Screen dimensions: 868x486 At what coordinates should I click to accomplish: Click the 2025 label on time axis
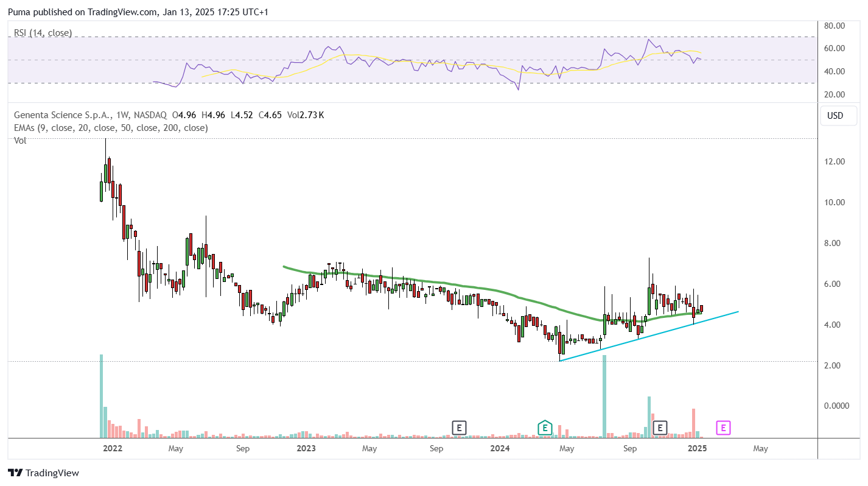696,449
